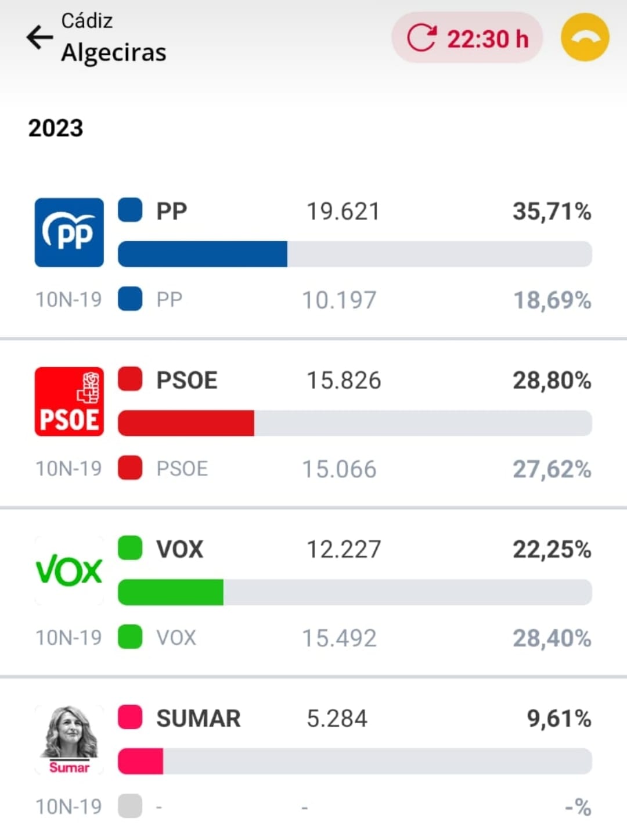This screenshot has height=840, width=627.
Task: Click the PP blue vote bar
Action: click(x=203, y=254)
